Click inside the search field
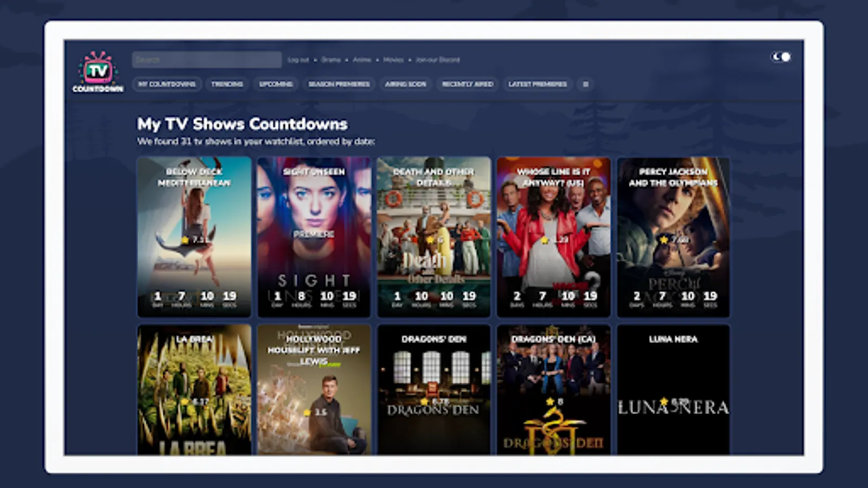Image resolution: width=868 pixels, height=488 pixels. 206,59
